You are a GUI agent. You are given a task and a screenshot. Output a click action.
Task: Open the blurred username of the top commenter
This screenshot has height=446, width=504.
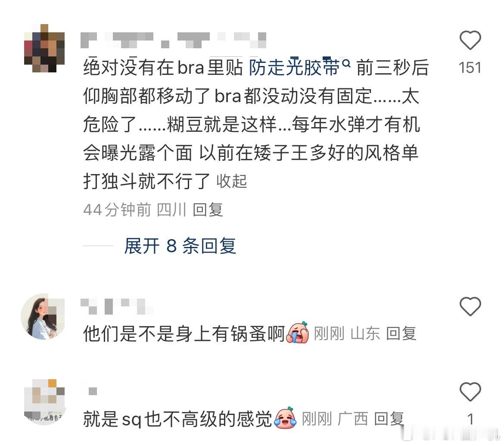point(173,40)
